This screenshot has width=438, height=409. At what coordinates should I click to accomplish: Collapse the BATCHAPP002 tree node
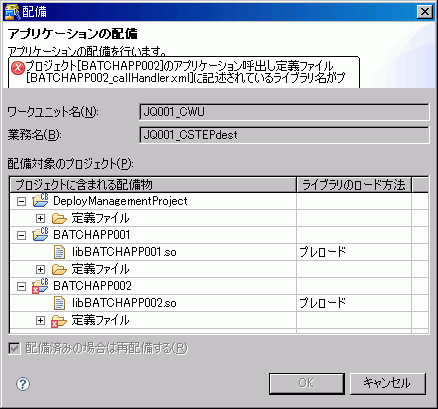21,286
